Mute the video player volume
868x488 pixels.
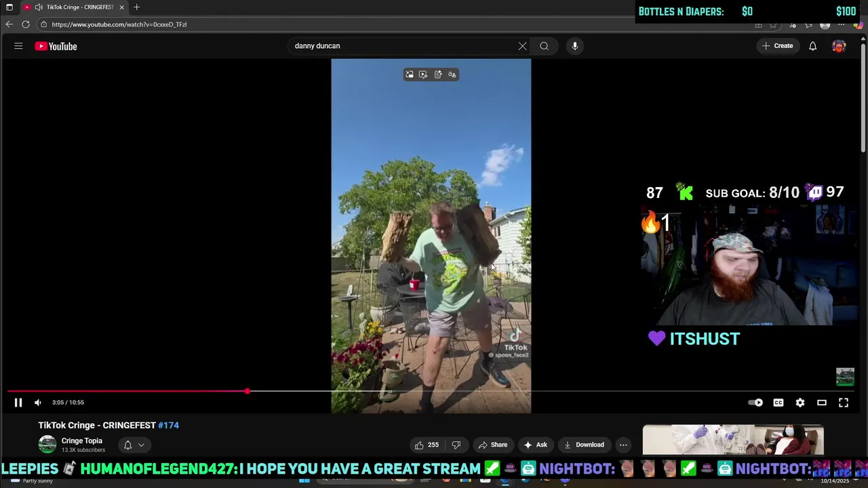click(x=38, y=403)
